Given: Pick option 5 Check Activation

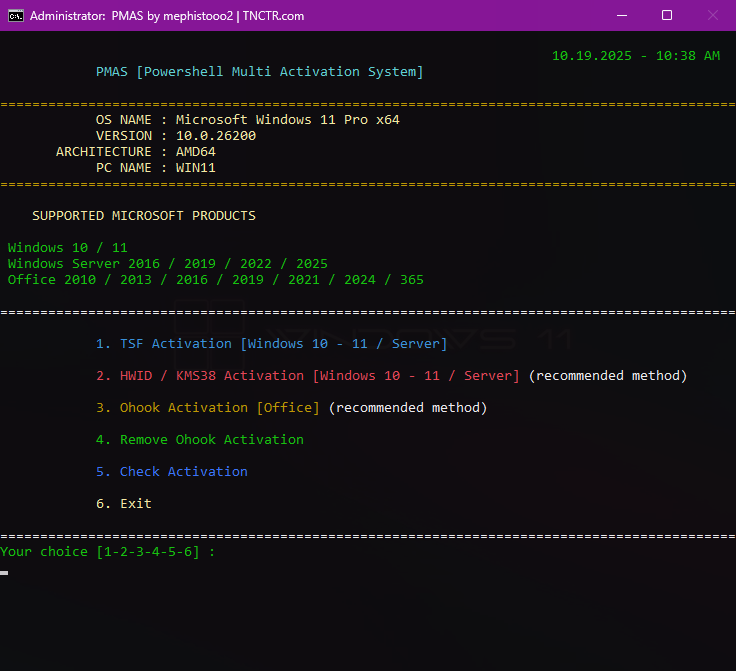Looking at the screenshot, I should point(172,472).
